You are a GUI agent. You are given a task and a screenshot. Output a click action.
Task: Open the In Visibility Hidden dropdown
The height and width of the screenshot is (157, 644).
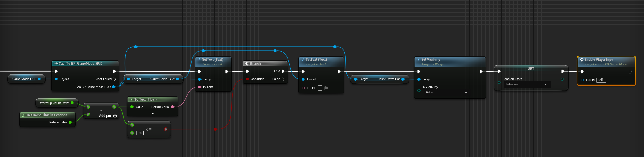point(447,93)
